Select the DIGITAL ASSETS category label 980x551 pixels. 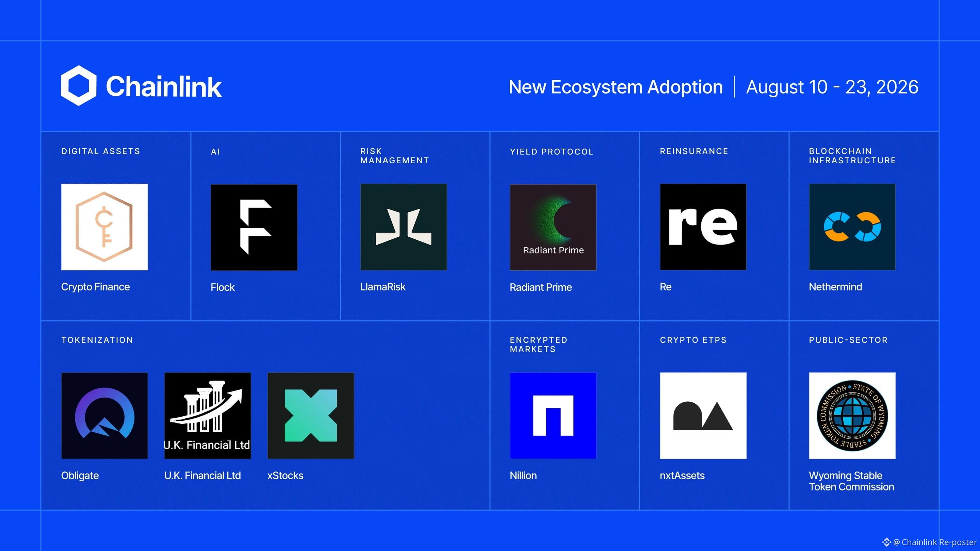pos(101,151)
